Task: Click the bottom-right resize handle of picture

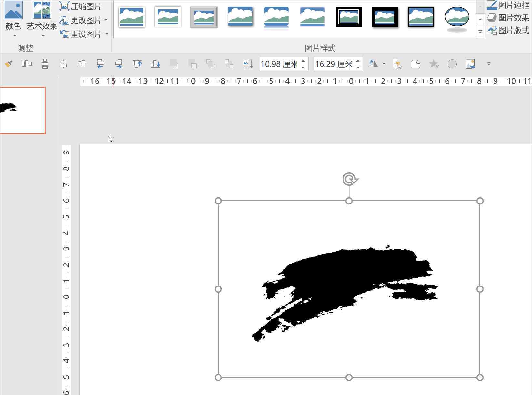Action: (480, 377)
